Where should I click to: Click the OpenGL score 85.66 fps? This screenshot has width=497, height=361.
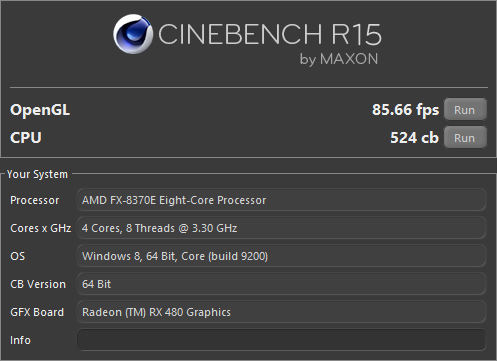(405, 110)
